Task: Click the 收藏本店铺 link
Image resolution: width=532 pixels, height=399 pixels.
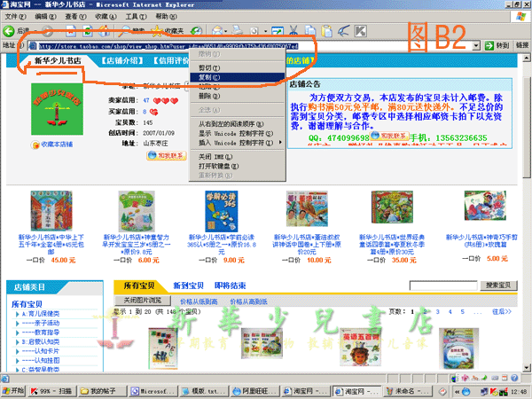Action: (57, 145)
